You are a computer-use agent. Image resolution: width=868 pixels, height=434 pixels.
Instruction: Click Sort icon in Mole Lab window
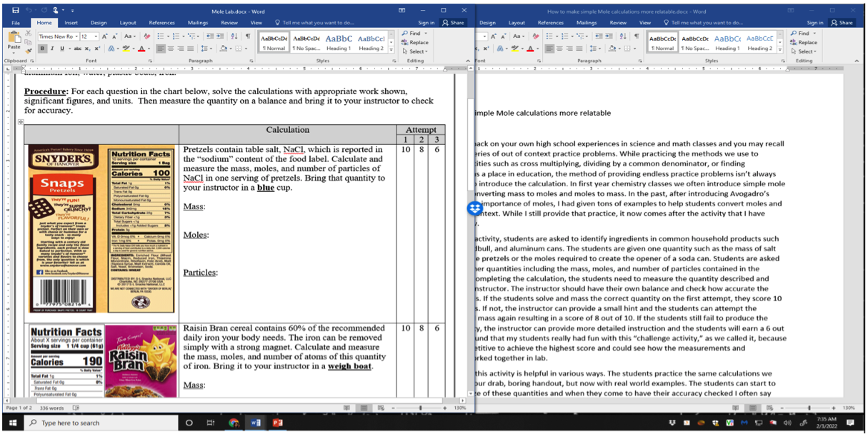234,36
